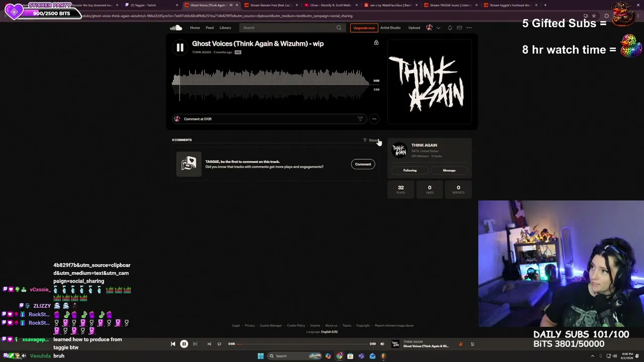This screenshot has width=644, height=362.
Task: Switch to the Stream Remain Free tab
Action: tap(272, 5)
